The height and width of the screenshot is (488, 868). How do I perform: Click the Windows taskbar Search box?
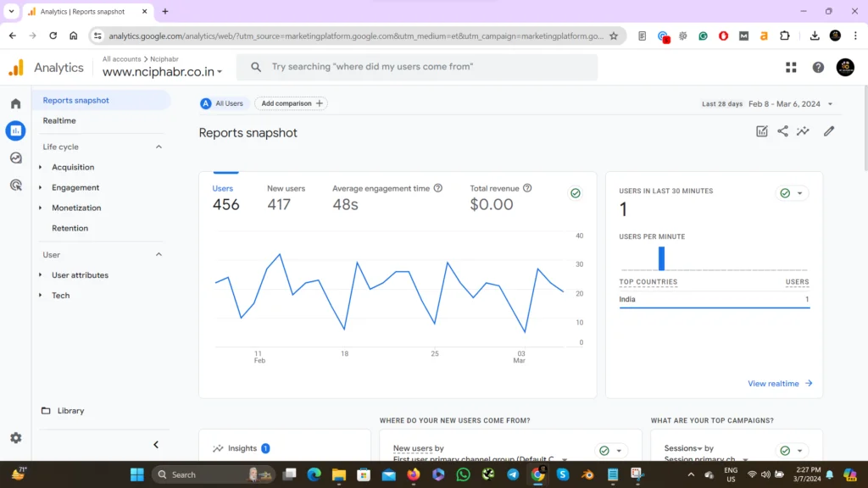tap(213, 474)
